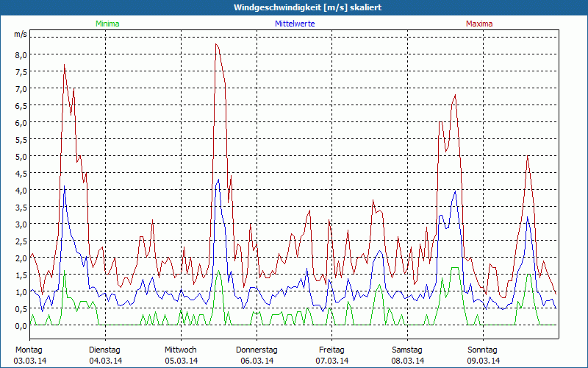Select the blue Mittelwerte legend label

(295, 24)
